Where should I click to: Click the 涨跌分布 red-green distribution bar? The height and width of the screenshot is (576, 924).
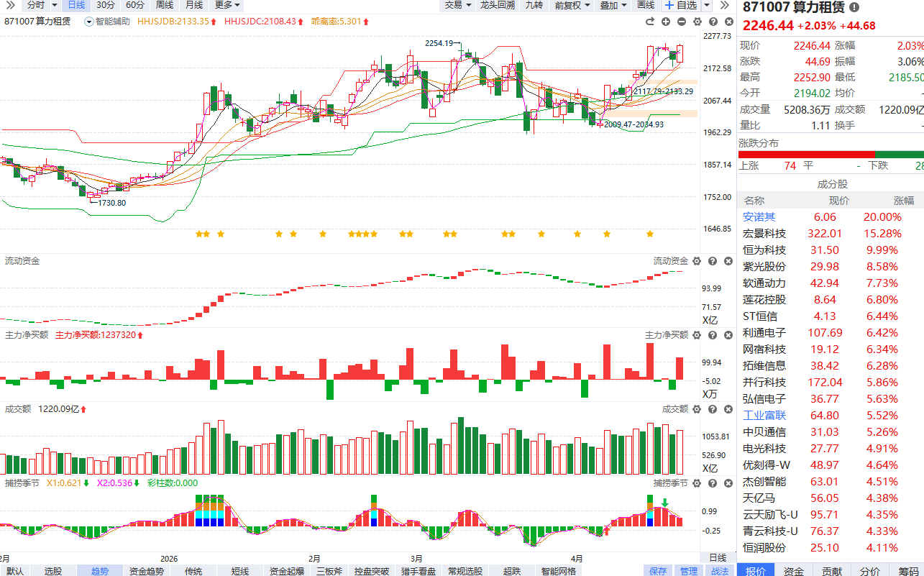point(831,154)
